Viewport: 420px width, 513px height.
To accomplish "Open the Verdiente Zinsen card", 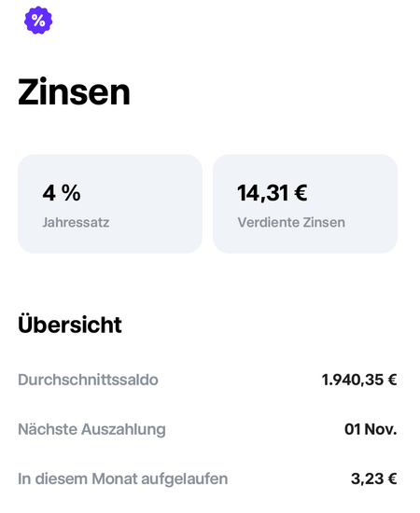I will click(305, 204).
